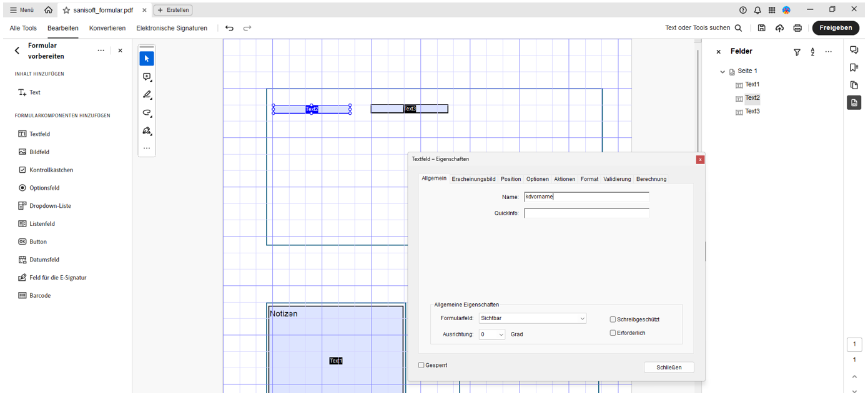
Task: Switch to the Aktionen tab
Action: point(565,179)
